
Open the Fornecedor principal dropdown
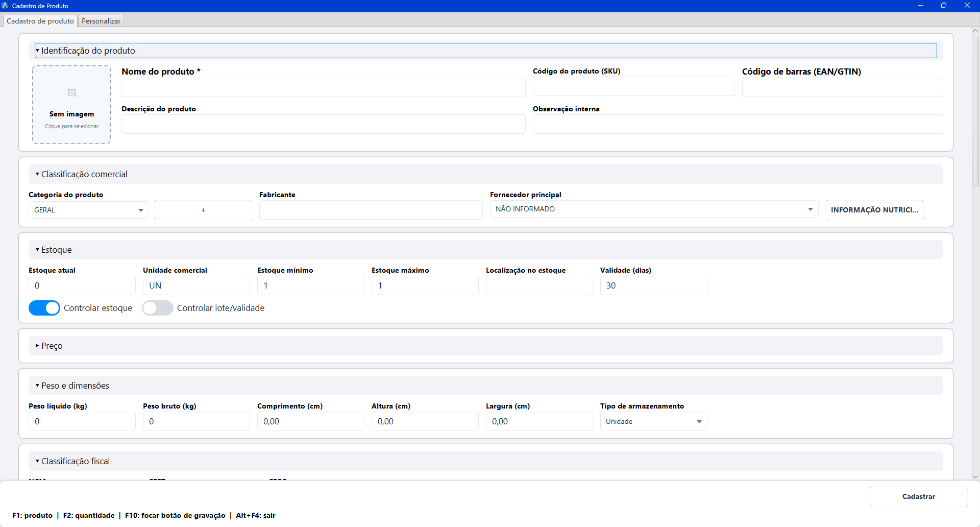[x=654, y=209]
